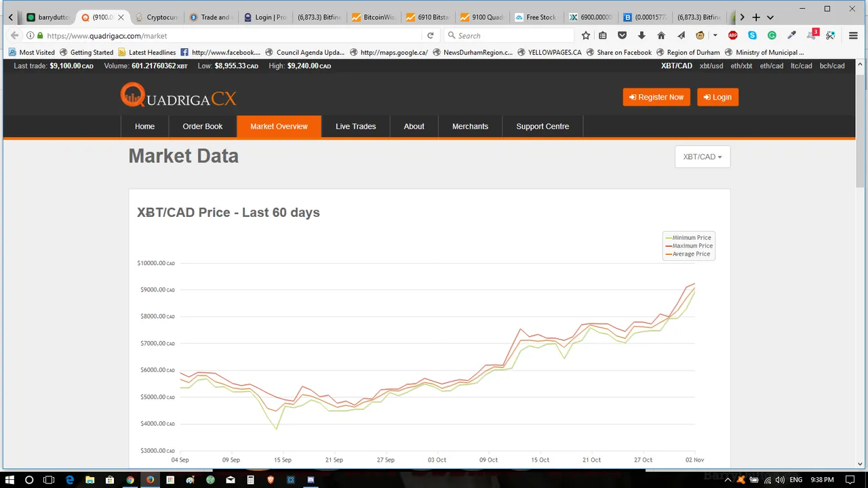Go to the browser home page

click(x=661, y=36)
